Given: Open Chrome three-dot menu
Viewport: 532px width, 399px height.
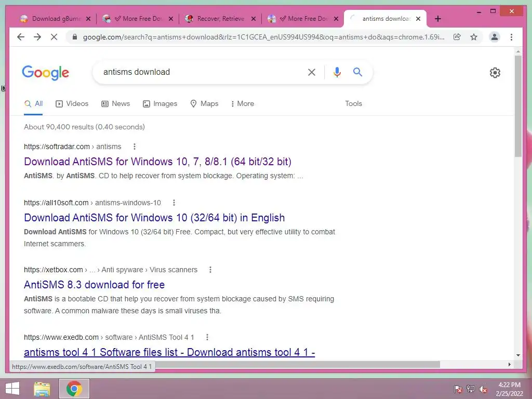Looking at the screenshot, I should [511, 37].
